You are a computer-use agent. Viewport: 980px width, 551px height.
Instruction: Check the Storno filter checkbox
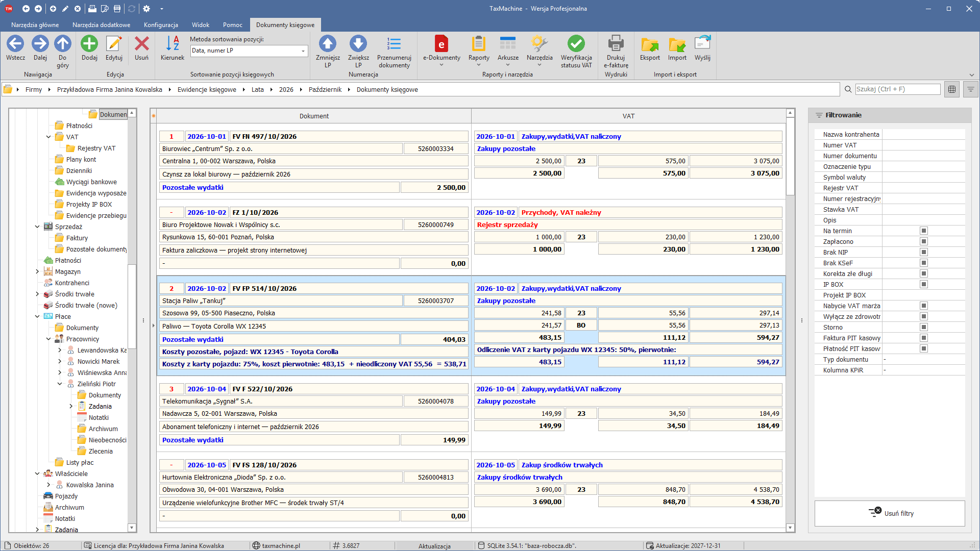pyautogui.click(x=924, y=327)
